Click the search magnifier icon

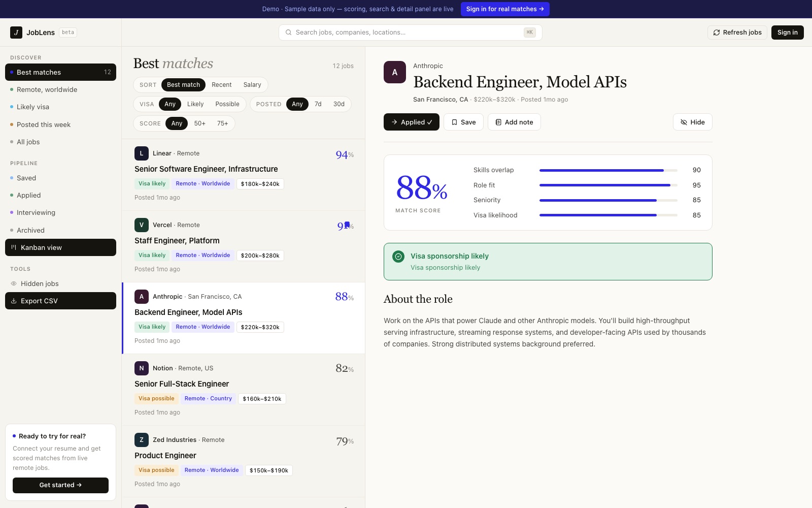coord(289,33)
